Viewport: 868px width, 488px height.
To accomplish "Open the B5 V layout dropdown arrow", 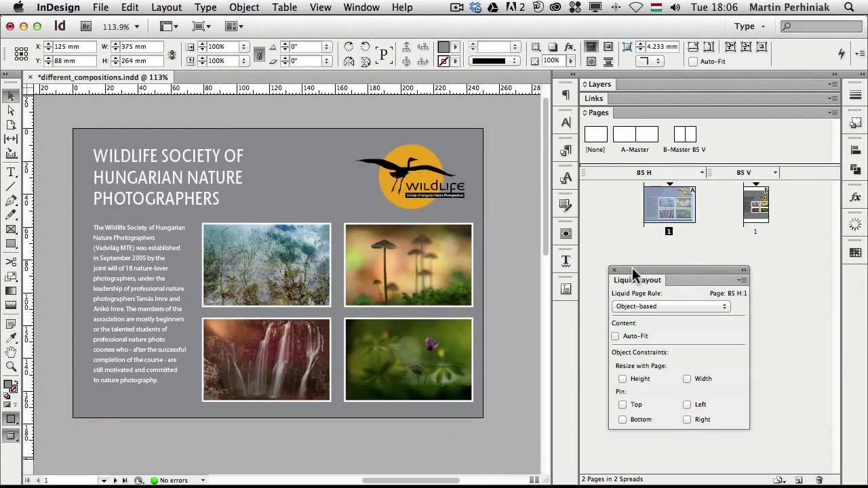I will [x=775, y=173].
